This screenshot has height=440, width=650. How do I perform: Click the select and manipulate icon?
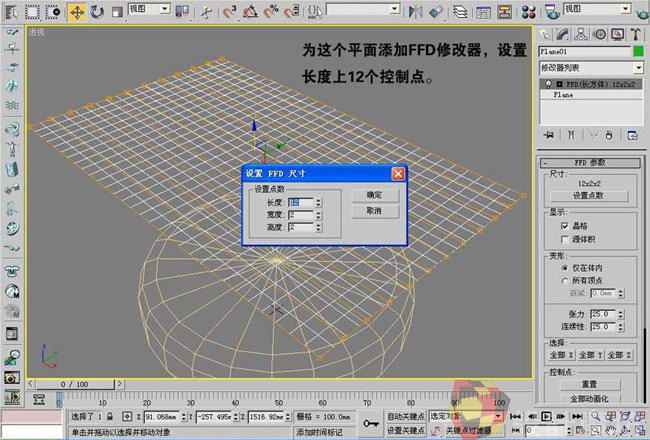205,12
